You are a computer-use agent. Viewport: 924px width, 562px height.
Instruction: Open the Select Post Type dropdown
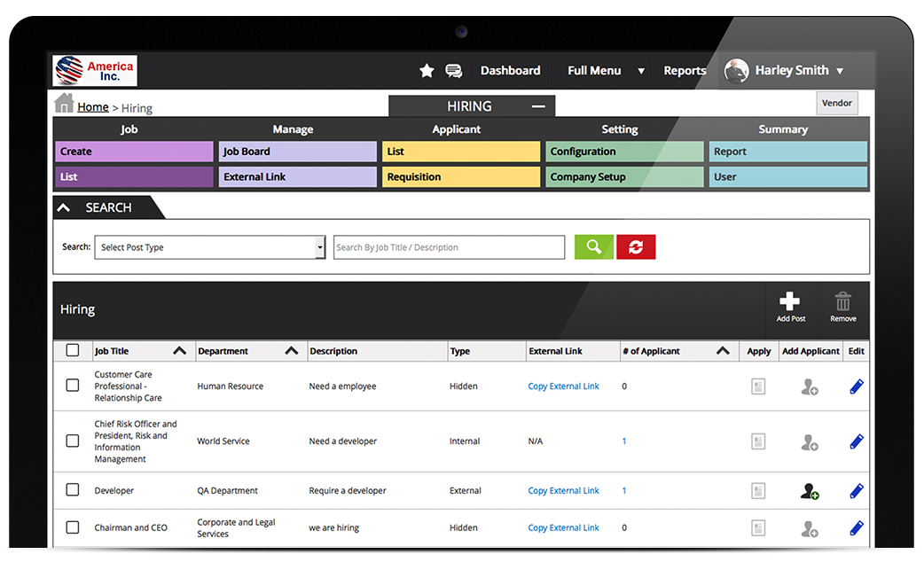[x=210, y=247]
